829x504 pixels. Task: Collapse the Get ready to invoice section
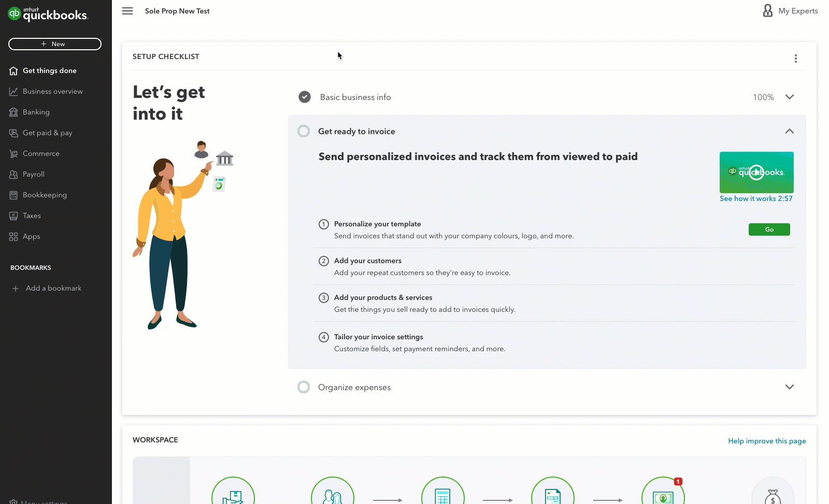[789, 131]
